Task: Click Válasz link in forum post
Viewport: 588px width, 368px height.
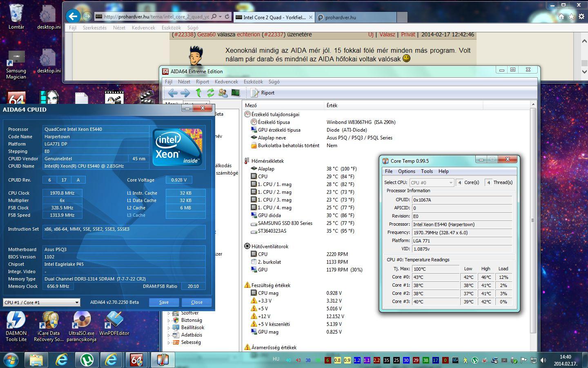Action: point(387,34)
